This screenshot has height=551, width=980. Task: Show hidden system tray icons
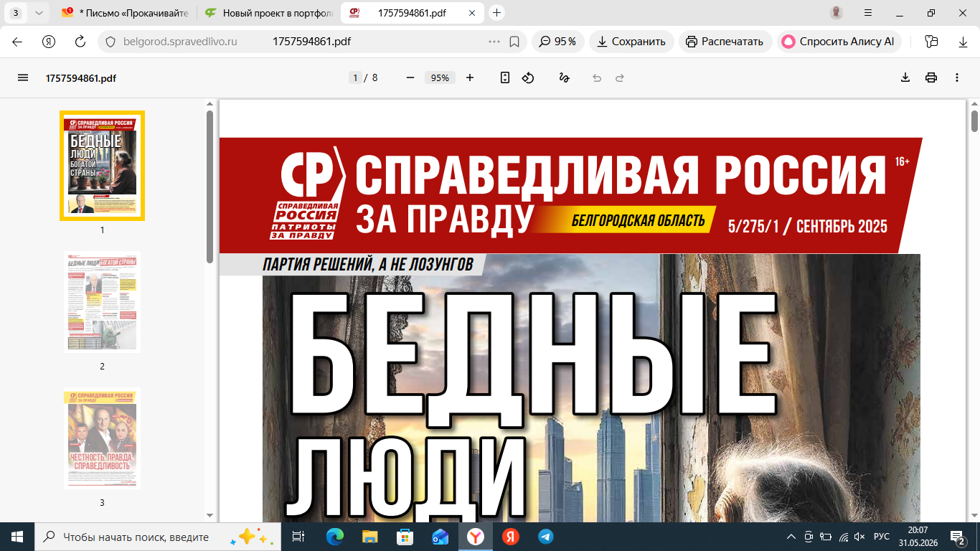791,537
